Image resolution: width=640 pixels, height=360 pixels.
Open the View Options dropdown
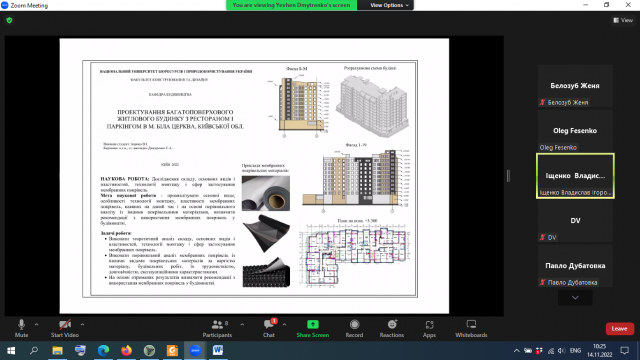[389, 5]
